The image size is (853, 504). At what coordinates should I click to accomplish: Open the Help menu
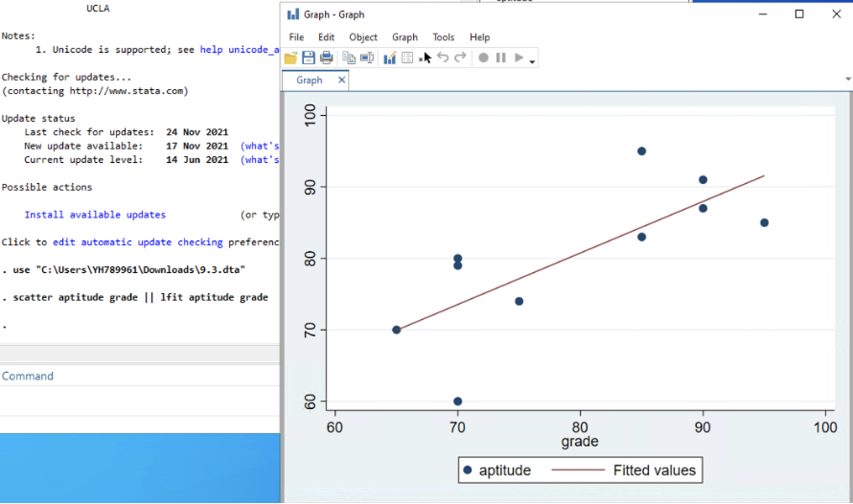(480, 37)
